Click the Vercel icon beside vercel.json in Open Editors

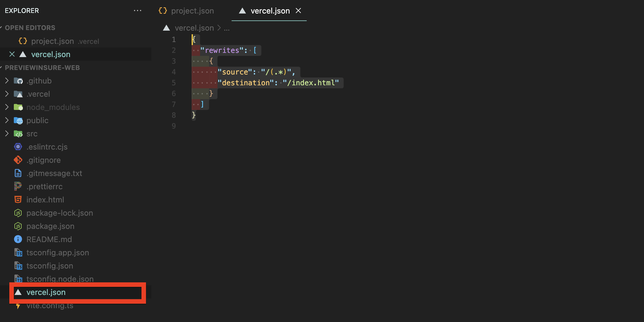pyautogui.click(x=23, y=54)
